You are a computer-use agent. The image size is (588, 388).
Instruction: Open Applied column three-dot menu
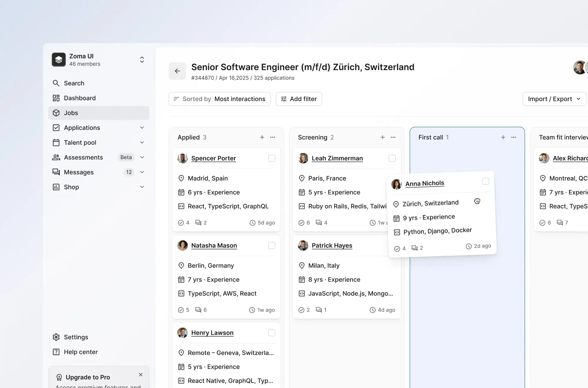tap(273, 137)
